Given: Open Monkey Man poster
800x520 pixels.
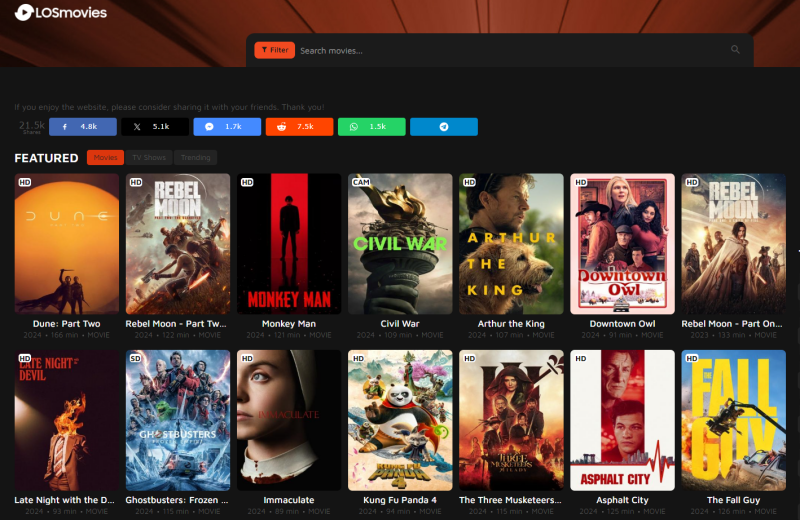Looking at the screenshot, I should [x=289, y=244].
